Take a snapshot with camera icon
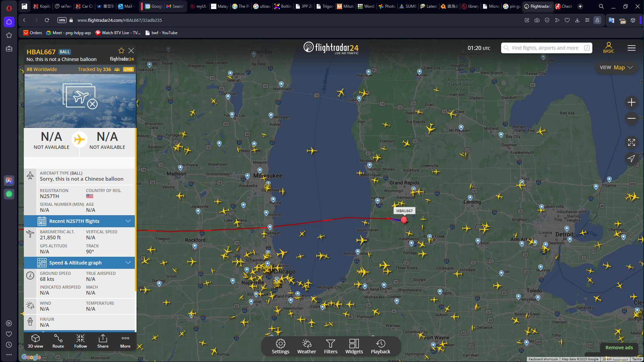 click(537, 20)
